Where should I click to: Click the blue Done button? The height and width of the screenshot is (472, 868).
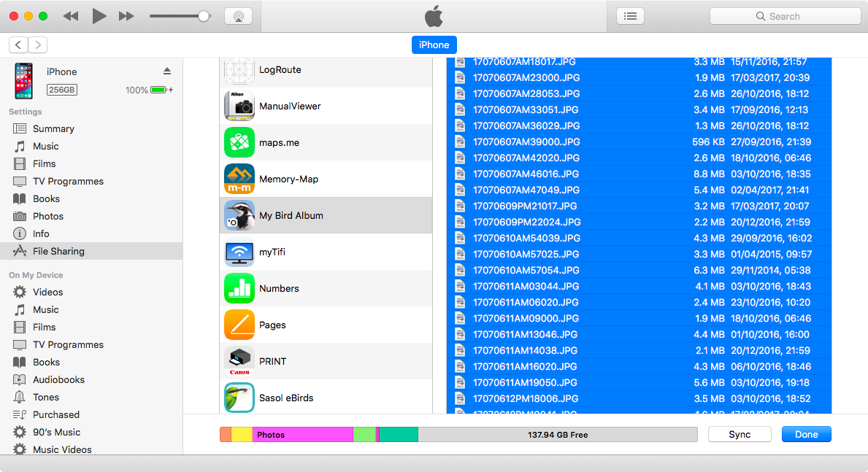pos(806,434)
